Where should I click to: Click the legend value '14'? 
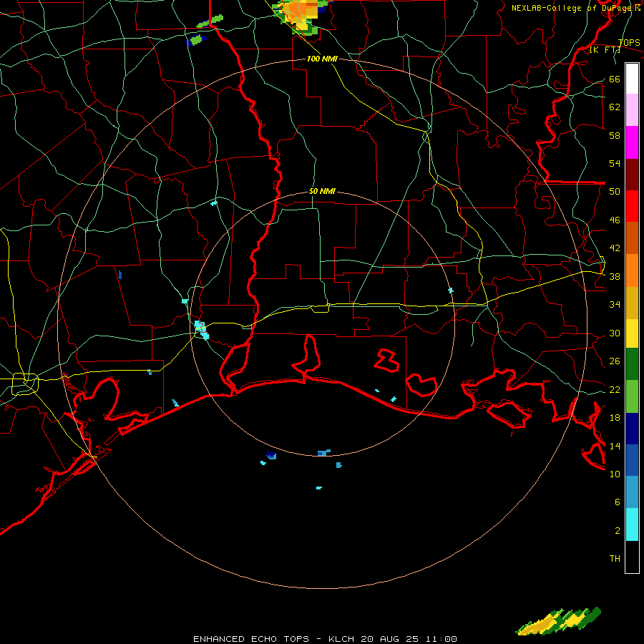(615, 446)
